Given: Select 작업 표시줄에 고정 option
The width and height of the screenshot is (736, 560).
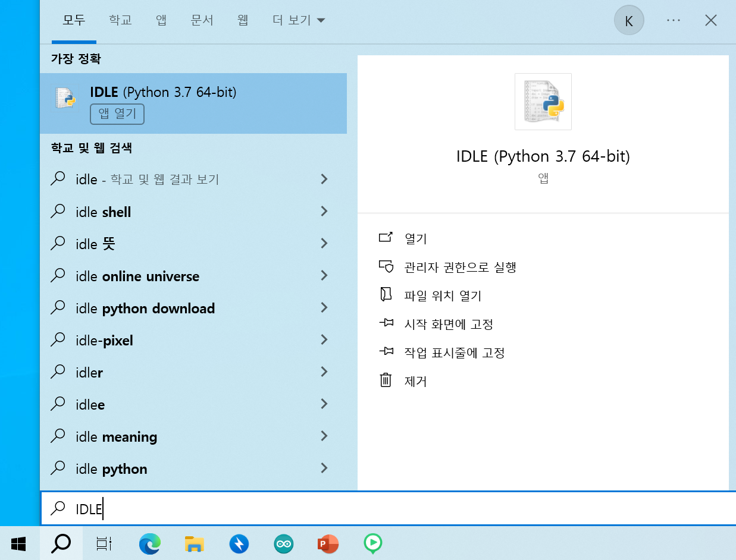Looking at the screenshot, I should click(x=455, y=353).
